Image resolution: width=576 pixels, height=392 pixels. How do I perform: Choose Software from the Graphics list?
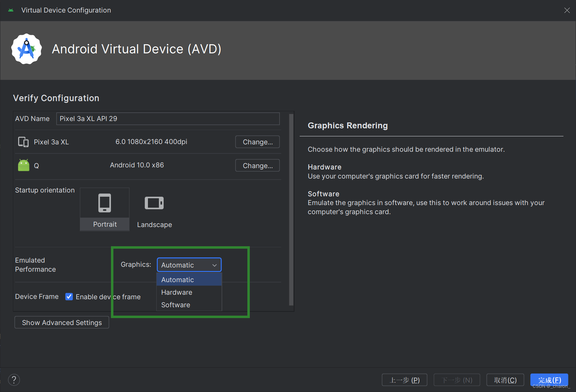(189, 305)
